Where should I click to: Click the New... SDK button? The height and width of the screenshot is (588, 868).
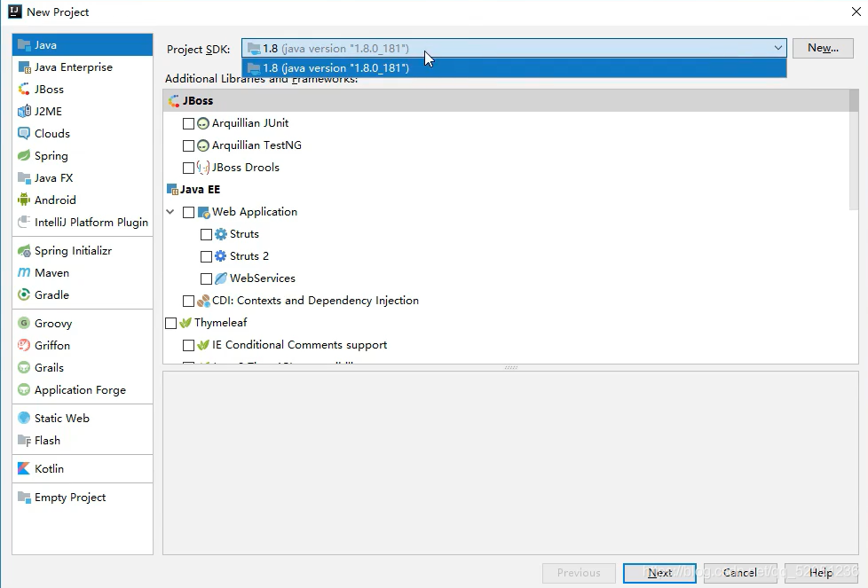point(823,48)
